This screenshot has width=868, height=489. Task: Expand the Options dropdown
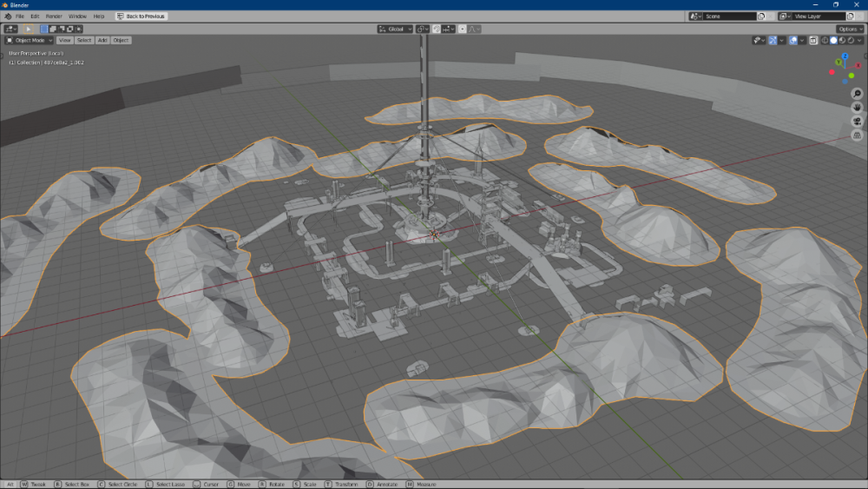point(850,29)
